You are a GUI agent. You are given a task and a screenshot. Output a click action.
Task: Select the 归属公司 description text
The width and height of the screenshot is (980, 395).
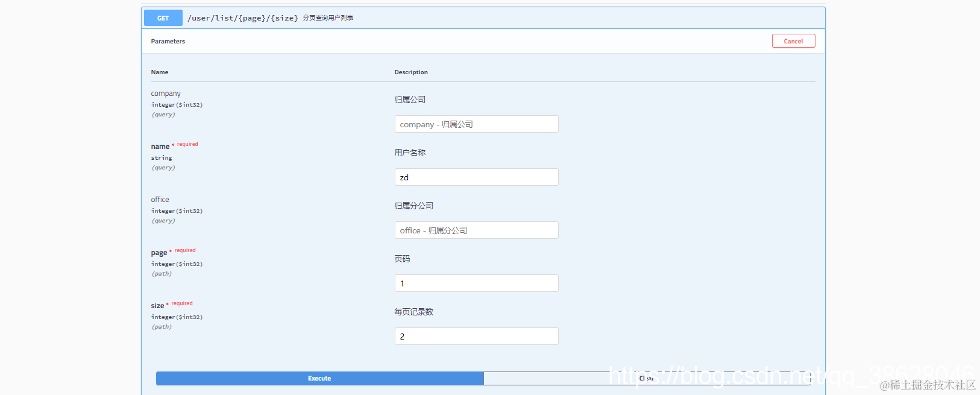[410, 100]
